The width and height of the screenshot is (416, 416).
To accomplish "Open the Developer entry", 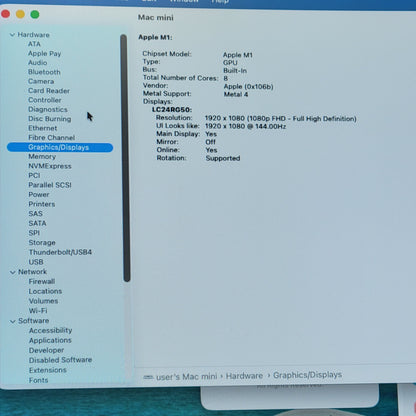I will tap(46, 350).
